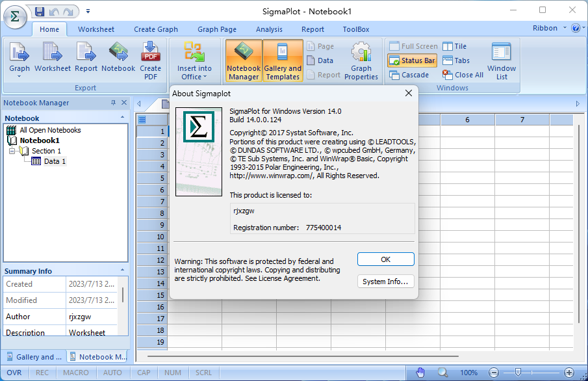Screen dimensions: 588x381
Task: Click the Data button in ribbon
Action: [320, 60]
